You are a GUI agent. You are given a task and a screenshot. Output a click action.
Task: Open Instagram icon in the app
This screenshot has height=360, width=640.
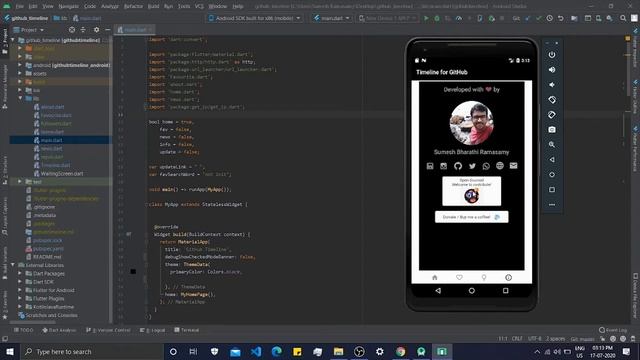(x=444, y=166)
